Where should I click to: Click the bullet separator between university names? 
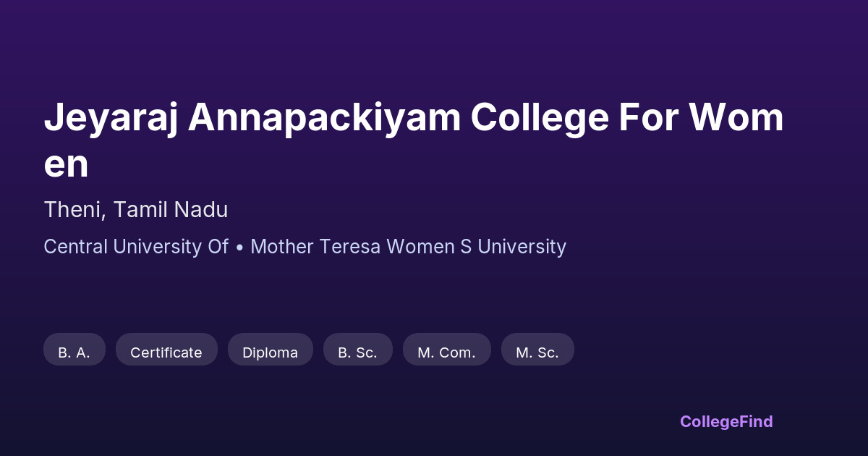coord(239,247)
